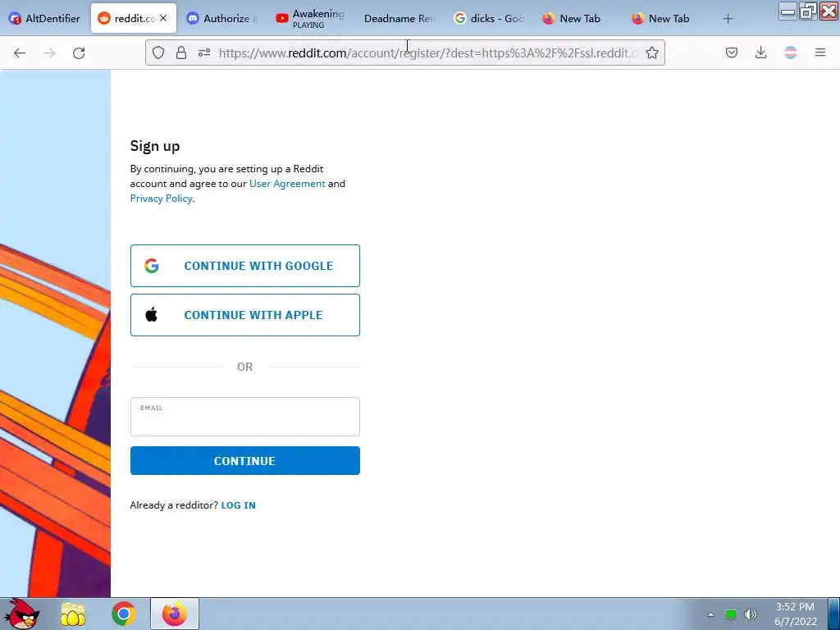Screen dimensions: 840x630
Task: Save page to Pocket
Action: (731, 52)
